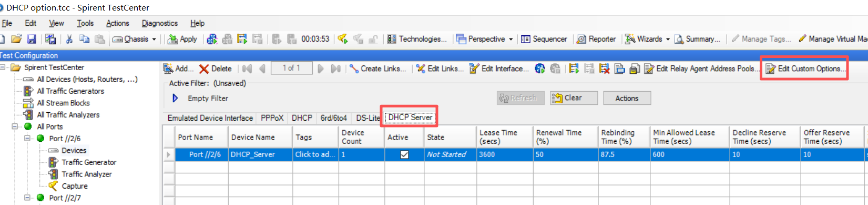Open Create Links dialog

click(x=378, y=69)
